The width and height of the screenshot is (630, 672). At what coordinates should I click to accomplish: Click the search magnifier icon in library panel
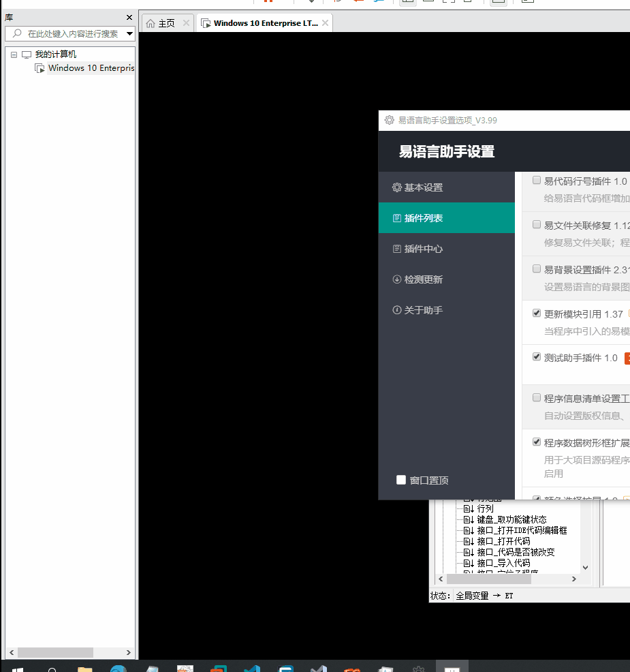tap(17, 33)
